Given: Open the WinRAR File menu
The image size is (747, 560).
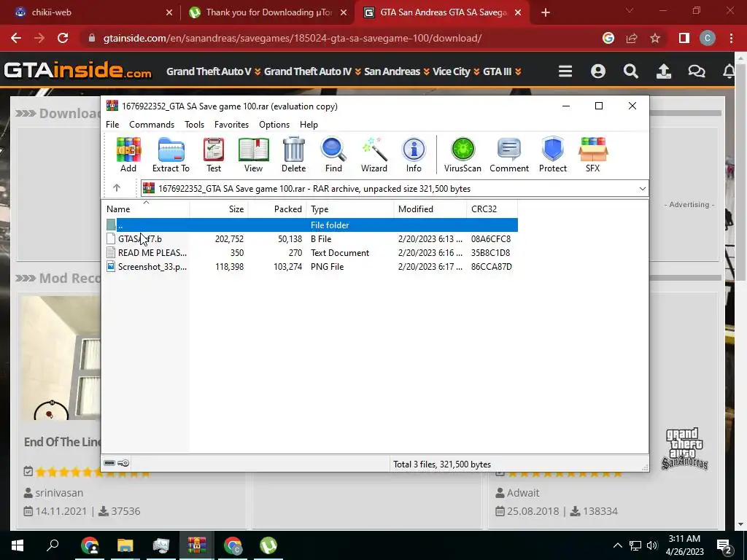Looking at the screenshot, I should pos(112,124).
